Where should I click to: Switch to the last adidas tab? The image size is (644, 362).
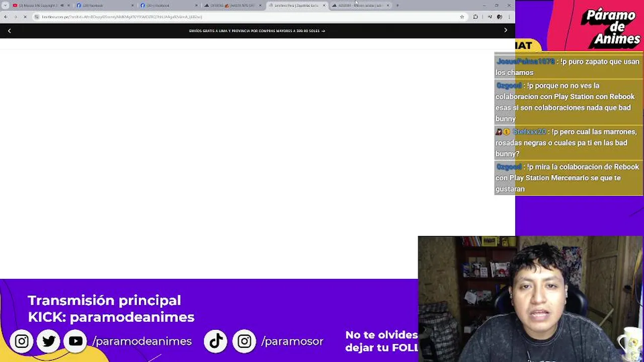coord(360,6)
